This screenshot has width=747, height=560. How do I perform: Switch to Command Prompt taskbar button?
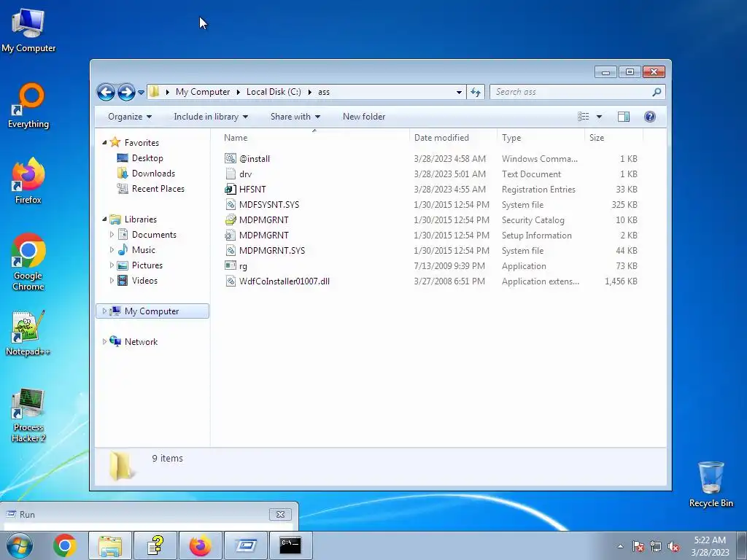[290, 545]
